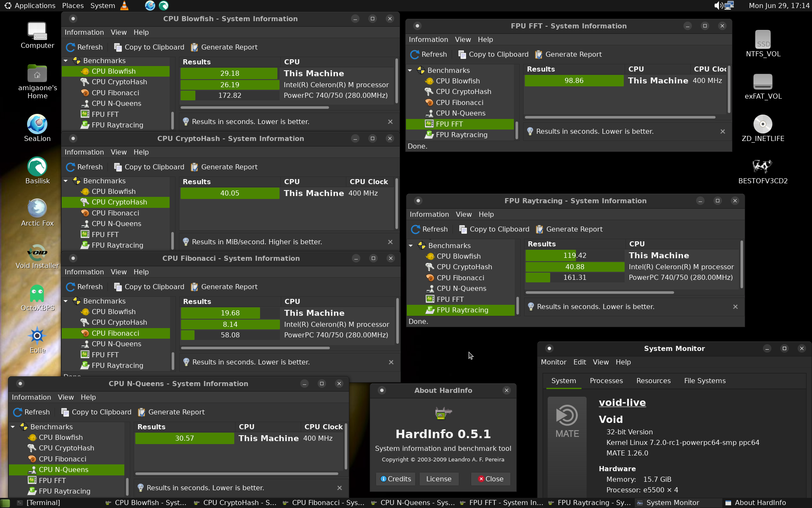The height and width of the screenshot is (508, 812).
Task: Click the volume icon in top panel
Action: [x=719, y=6]
